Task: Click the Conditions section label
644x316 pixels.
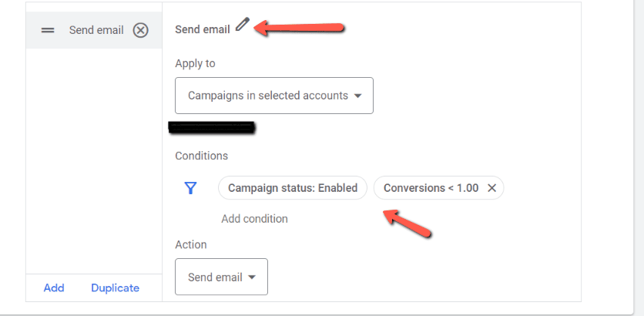Action: pos(202,156)
